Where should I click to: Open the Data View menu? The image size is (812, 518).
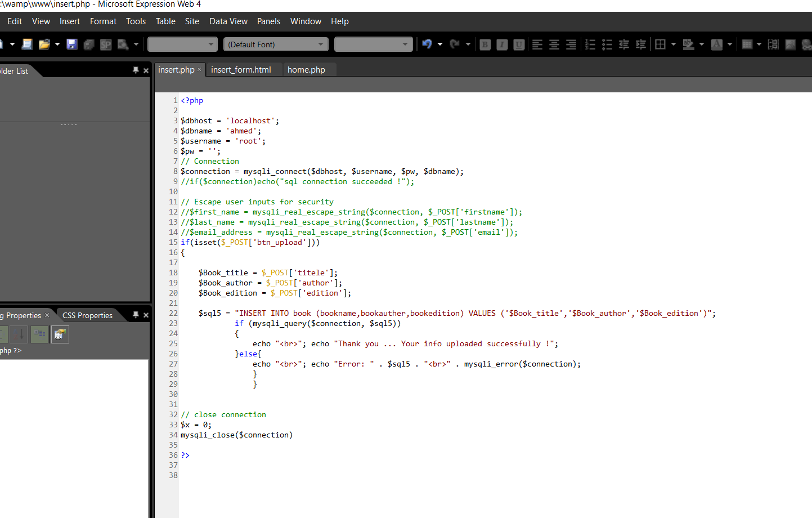[228, 21]
